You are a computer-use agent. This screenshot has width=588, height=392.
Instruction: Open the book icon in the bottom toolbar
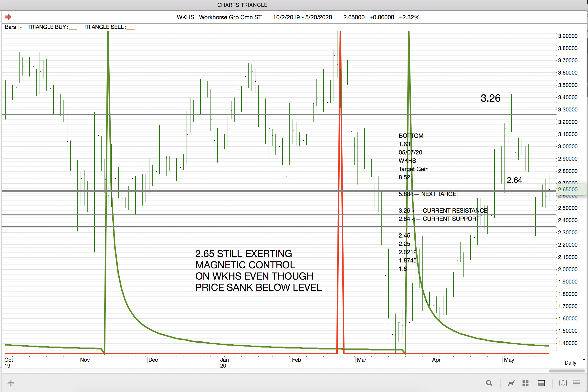pos(563,383)
